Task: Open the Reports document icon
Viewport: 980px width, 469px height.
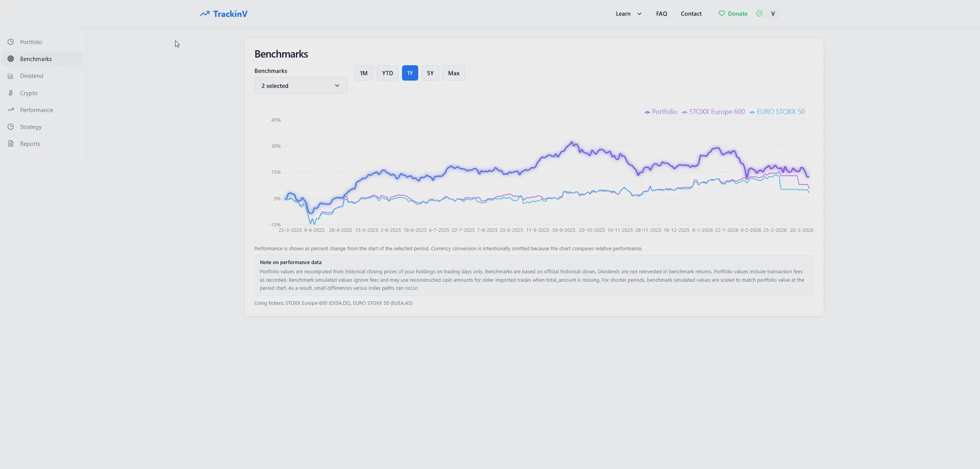Action: (11, 144)
